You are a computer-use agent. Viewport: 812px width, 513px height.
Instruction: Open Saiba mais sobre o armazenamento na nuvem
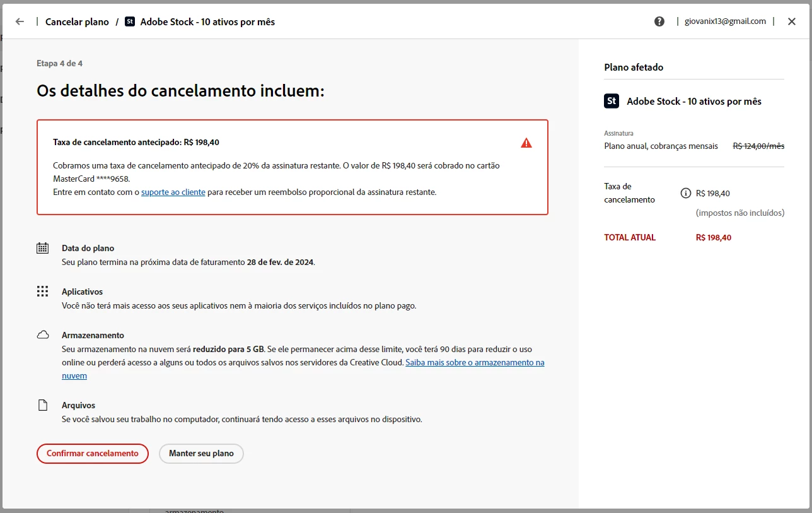coord(475,362)
